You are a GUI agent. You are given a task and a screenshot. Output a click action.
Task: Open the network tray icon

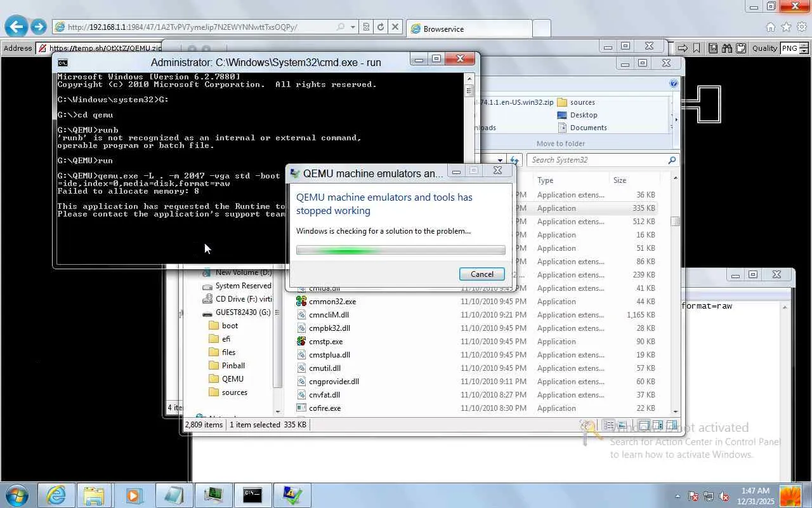pos(709,496)
